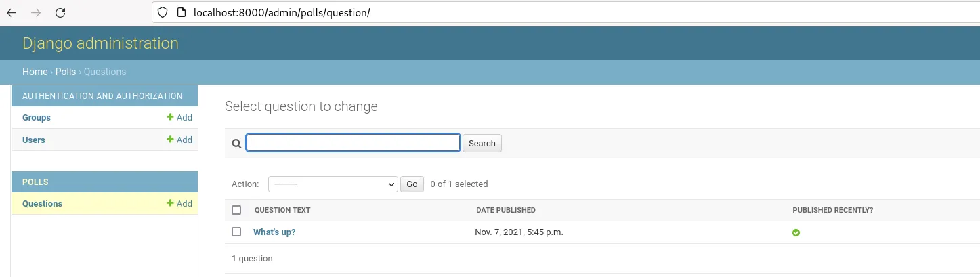Open the "What's up?" question link
This screenshot has width=980, height=277.
pos(274,232)
